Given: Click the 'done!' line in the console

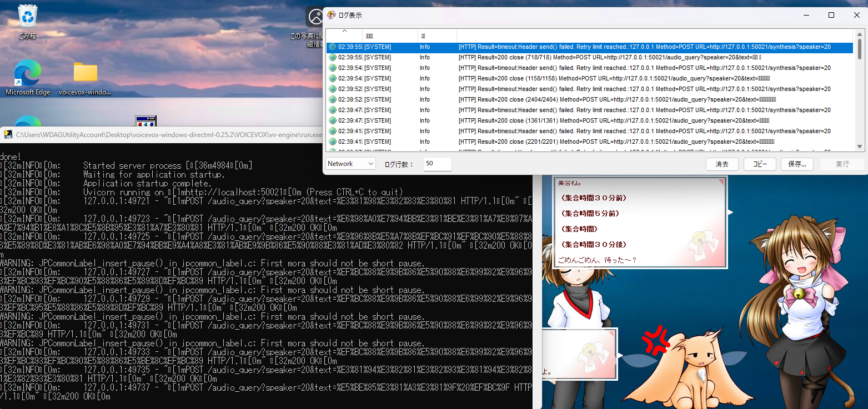Looking at the screenshot, I should [x=11, y=156].
